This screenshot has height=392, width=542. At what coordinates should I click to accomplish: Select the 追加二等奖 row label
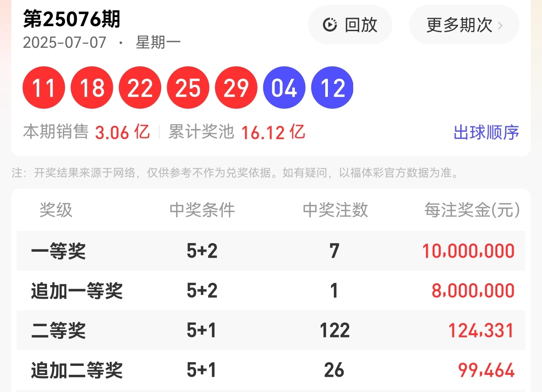click(77, 370)
